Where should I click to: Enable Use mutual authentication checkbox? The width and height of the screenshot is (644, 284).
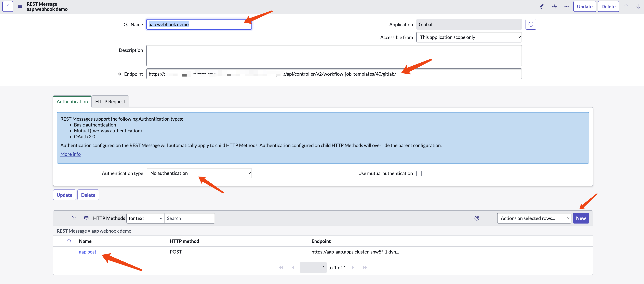click(x=419, y=173)
